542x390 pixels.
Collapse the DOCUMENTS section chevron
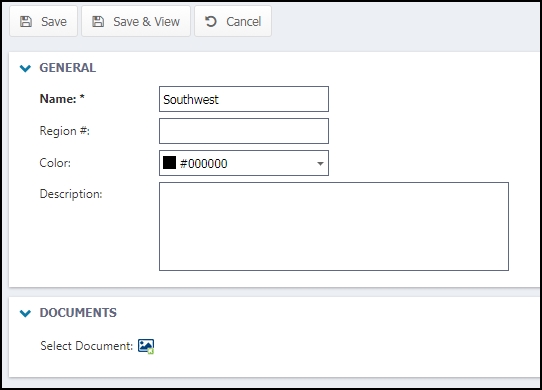click(x=25, y=313)
